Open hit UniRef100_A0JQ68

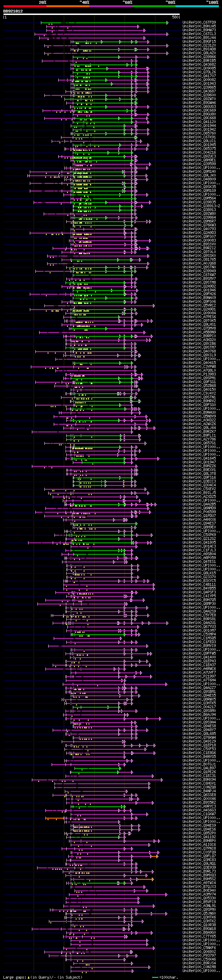pyautogui.click(x=199, y=263)
